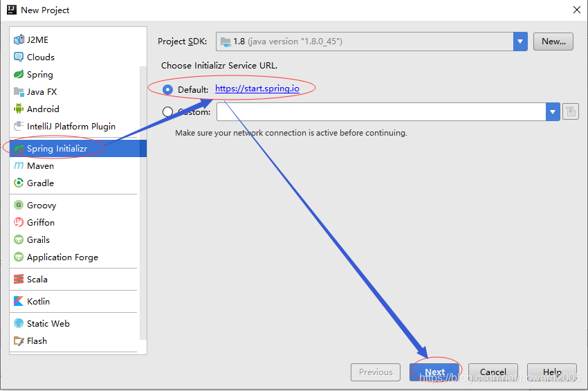Open the https://start.spring.io link
The image size is (588, 391).
point(257,89)
